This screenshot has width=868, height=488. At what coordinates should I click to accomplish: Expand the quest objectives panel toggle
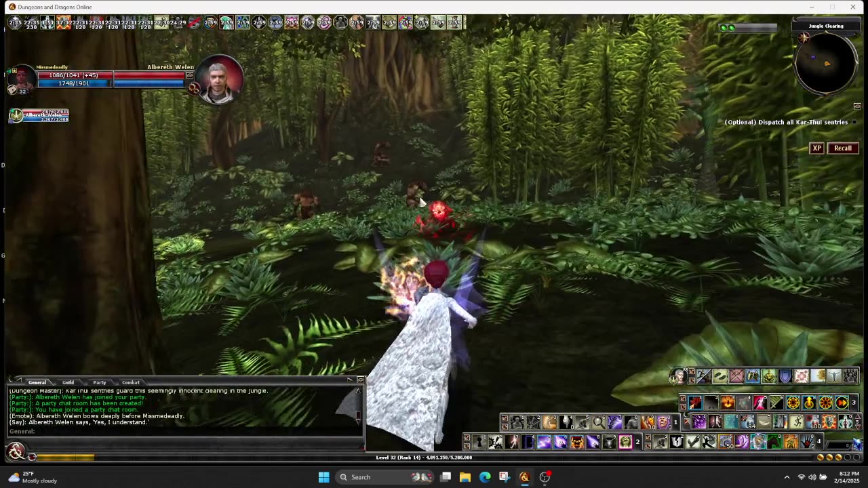click(857, 106)
